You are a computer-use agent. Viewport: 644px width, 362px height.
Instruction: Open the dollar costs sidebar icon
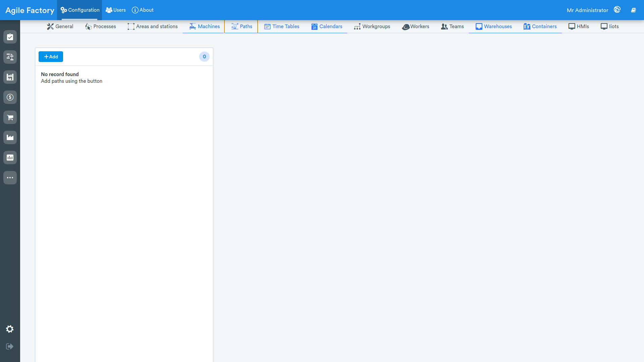(10, 97)
